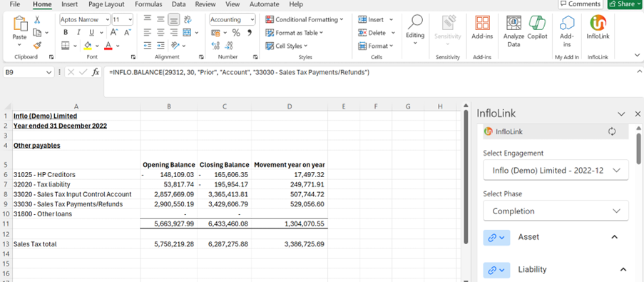Image resolution: width=644 pixels, height=282 pixels.
Task: Toggle bold formatting
Action: coord(66,32)
